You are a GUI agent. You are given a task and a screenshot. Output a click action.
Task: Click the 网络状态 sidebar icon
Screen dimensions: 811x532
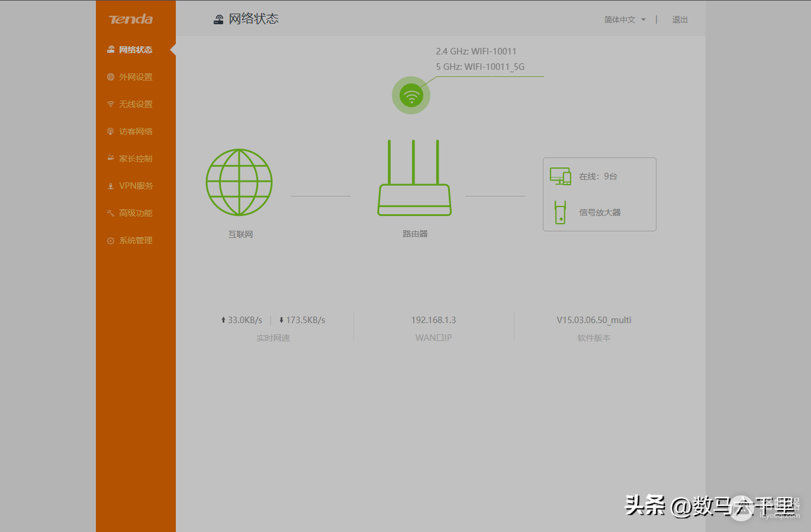click(x=111, y=50)
